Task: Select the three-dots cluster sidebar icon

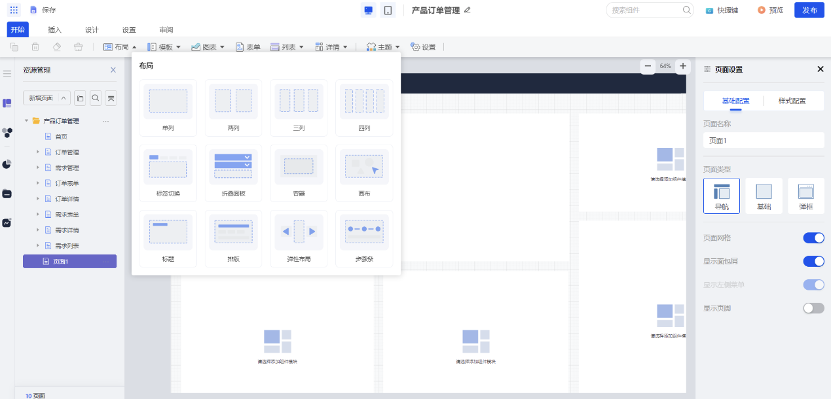Action: click(x=7, y=133)
